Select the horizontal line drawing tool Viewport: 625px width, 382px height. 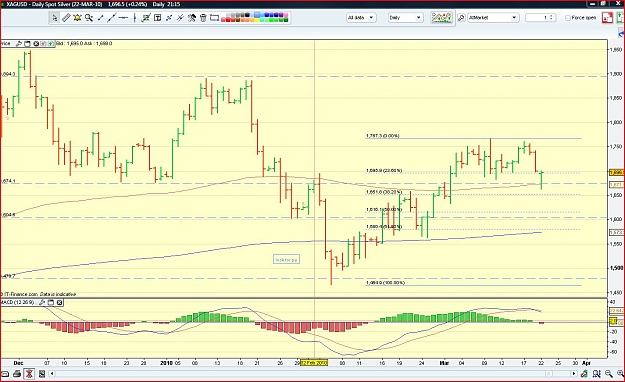(x=123, y=18)
